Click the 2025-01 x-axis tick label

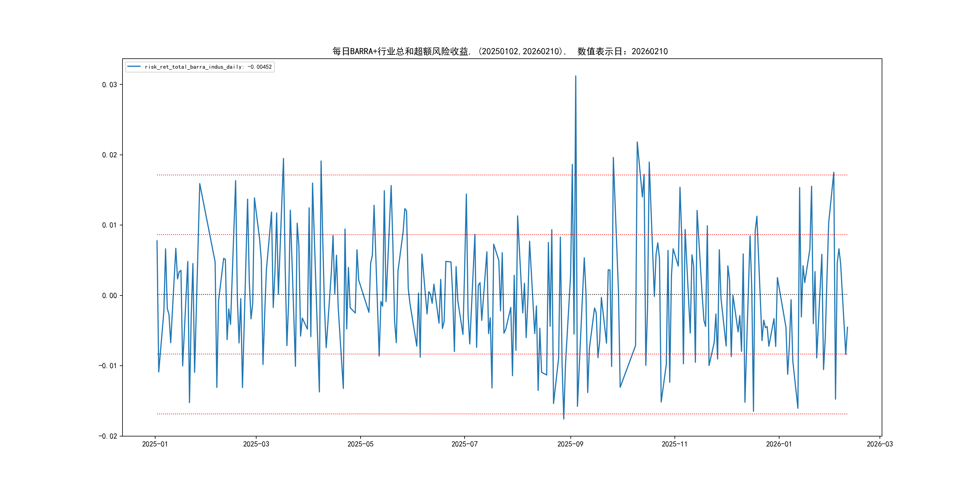pos(155,444)
